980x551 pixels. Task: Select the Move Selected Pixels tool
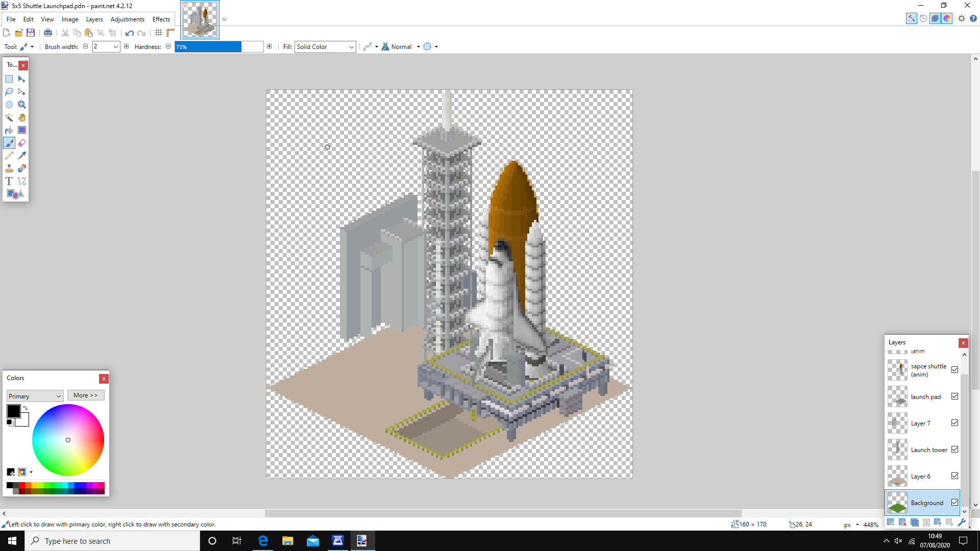click(22, 79)
